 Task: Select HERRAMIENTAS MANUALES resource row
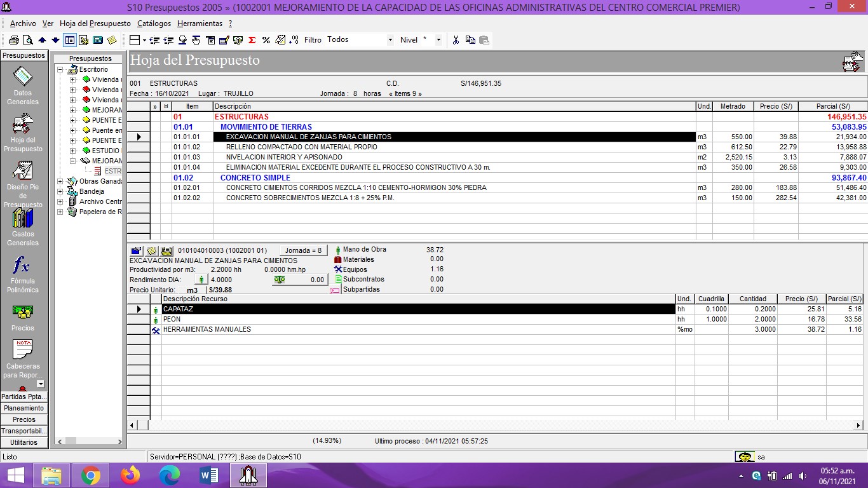point(418,330)
